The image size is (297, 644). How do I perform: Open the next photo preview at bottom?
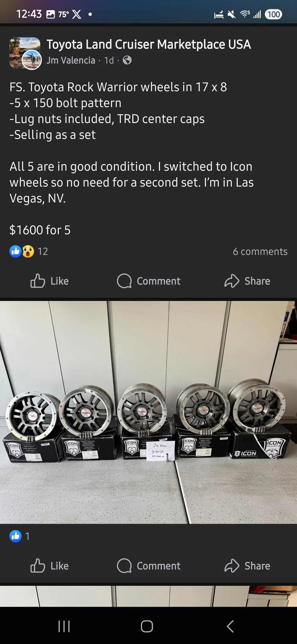[148, 596]
